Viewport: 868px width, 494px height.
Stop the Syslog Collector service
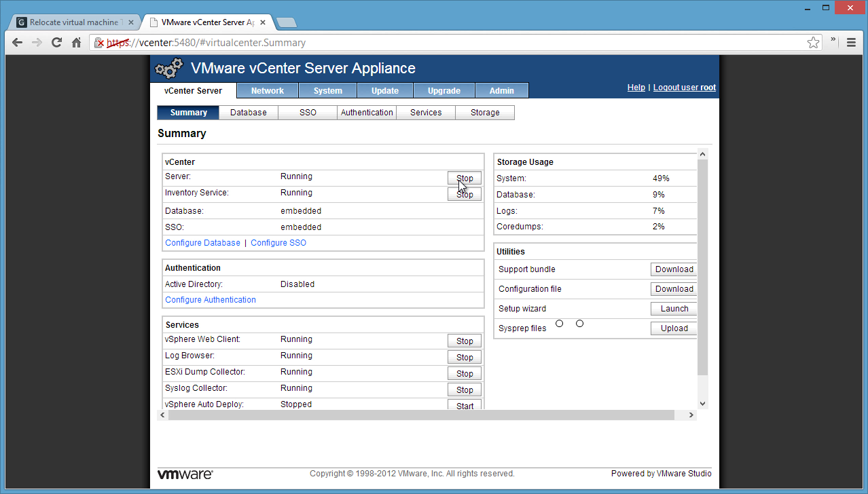tap(465, 390)
